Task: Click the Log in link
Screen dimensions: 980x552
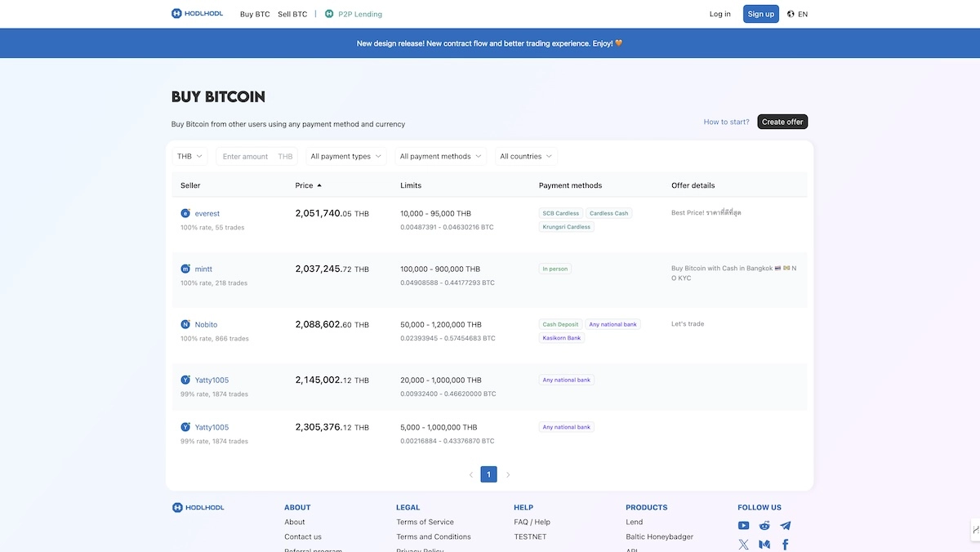Action: coord(720,14)
